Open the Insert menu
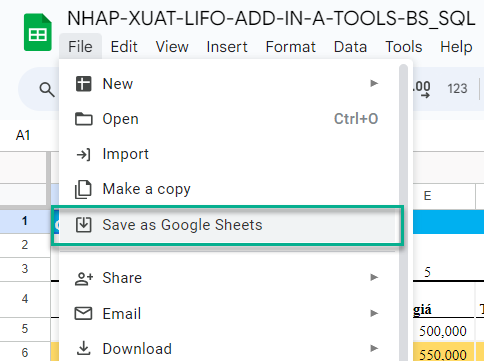The height and width of the screenshot is (361, 484). (x=227, y=47)
